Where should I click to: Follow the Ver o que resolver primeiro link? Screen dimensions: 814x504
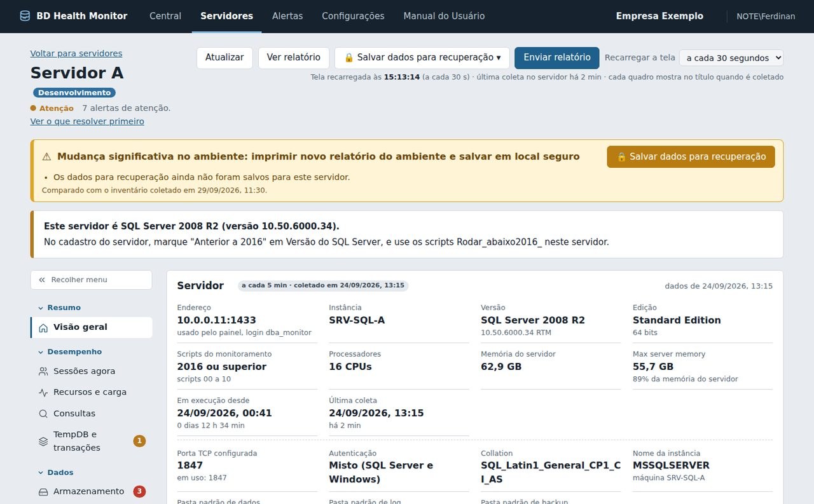[87, 121]
